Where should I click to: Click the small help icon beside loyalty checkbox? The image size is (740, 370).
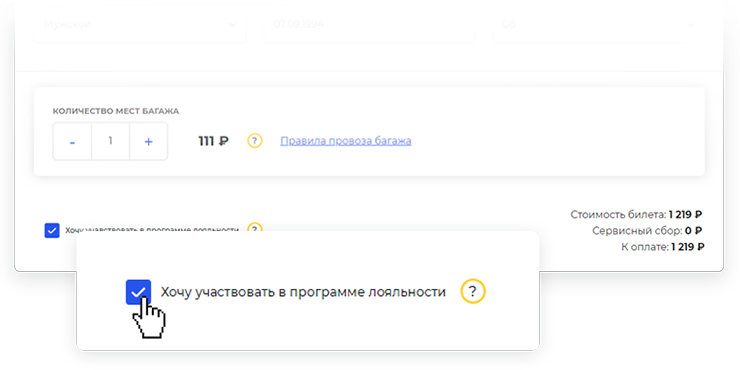(255, 227)
